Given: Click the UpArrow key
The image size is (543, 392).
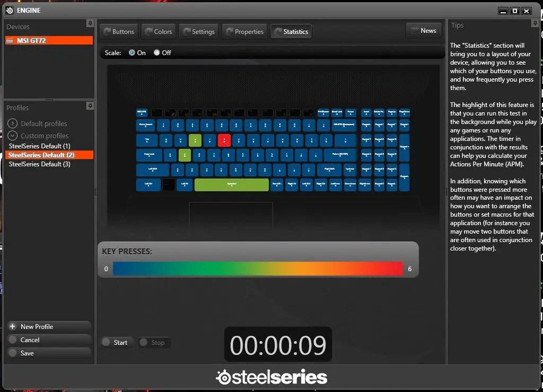Looking at the screenshot, I should coord(350,170).
